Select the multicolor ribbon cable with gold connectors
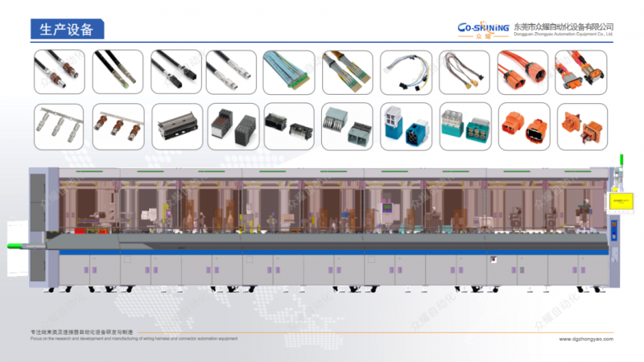 [x=347, y=72]
